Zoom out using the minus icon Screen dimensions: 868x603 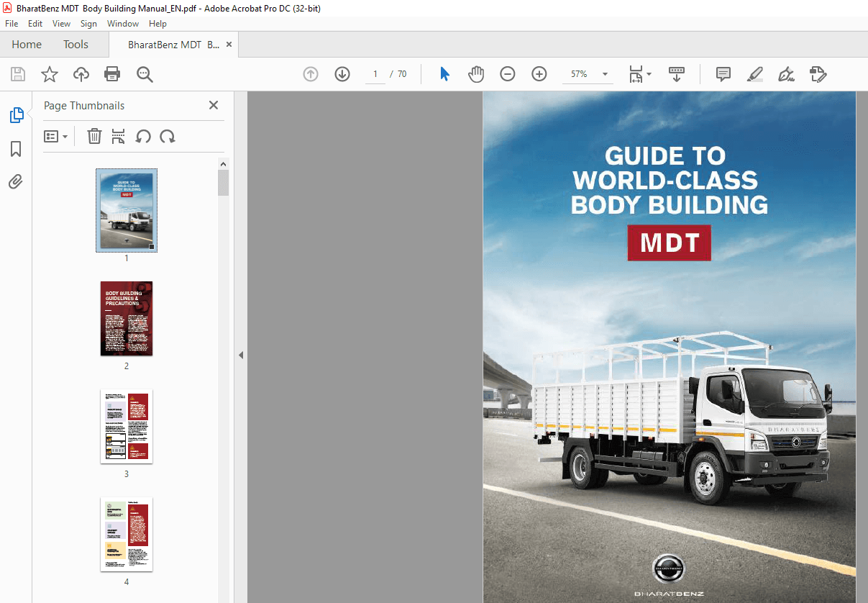click(508, 73)
